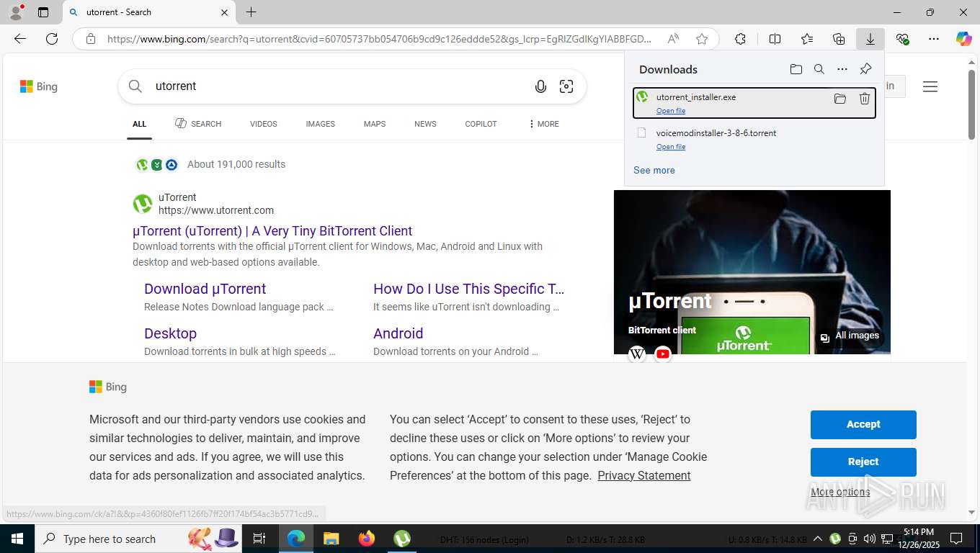Viewport: 980px width, 553px height.
Task: Click the Bing logo
Action: (38, 86)
